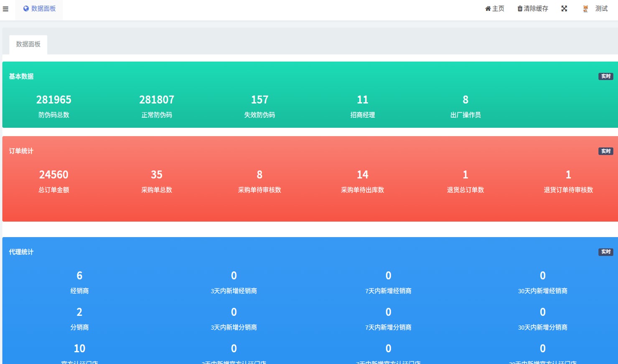Toggle fullscreen with the expand arrows icon
This screenshot has height=364, width=618.
pyautogui.click(x=564, y=9)
